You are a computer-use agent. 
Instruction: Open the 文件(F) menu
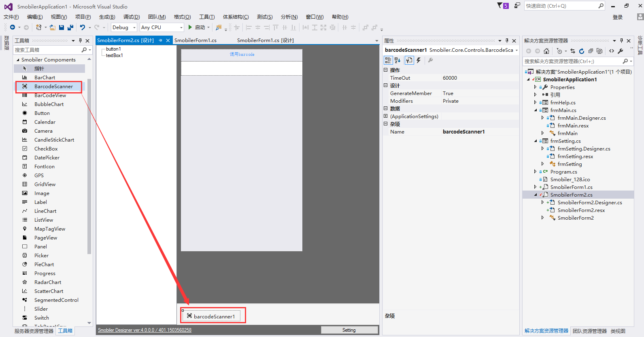coord(11,17)
